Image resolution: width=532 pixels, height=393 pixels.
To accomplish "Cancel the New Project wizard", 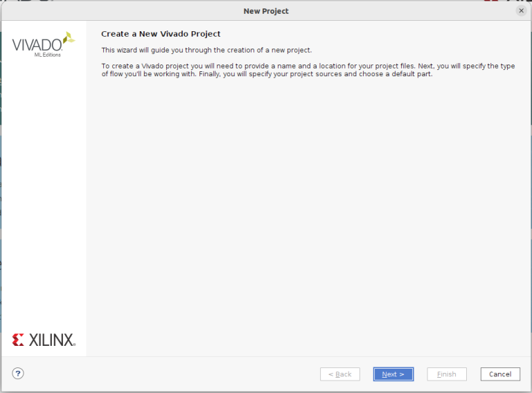I will (x=500, y=374).
